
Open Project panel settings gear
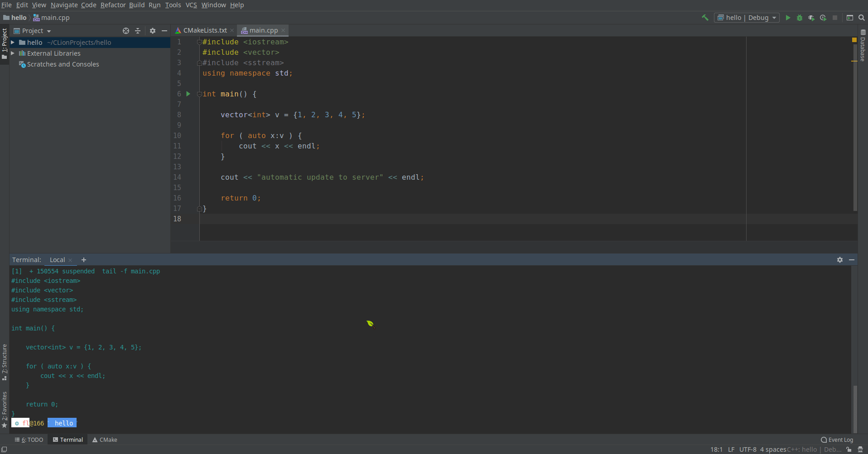[153, 31]
